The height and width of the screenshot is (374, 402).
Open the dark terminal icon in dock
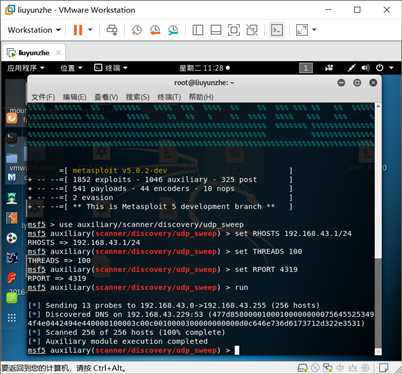coord(12,137)
